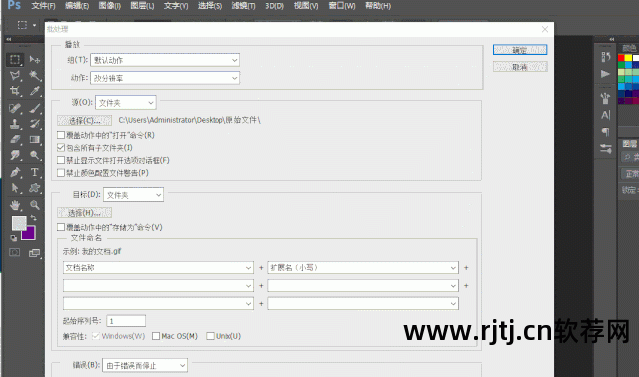Select the Pen tool
This screenshot has height=377, width=639.
pyautogui.click(x=15, y=172)
